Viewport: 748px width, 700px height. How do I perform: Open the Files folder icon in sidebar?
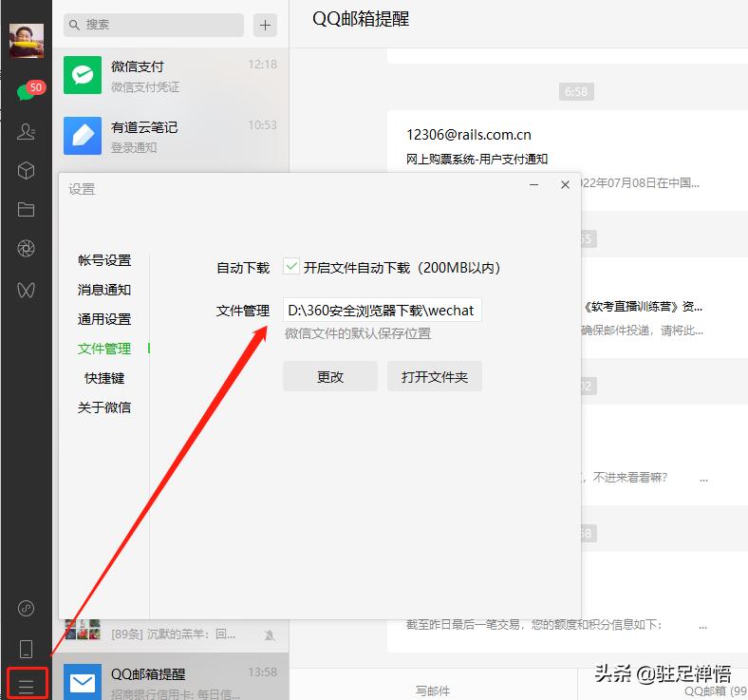point(26,209)
